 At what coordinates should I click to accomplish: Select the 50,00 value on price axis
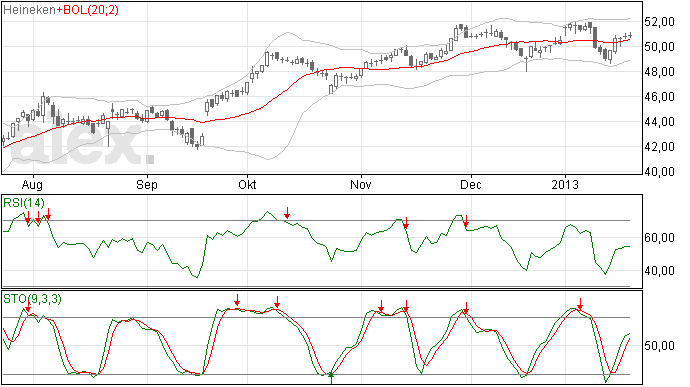pyautogui.click(x=659, y=46)
